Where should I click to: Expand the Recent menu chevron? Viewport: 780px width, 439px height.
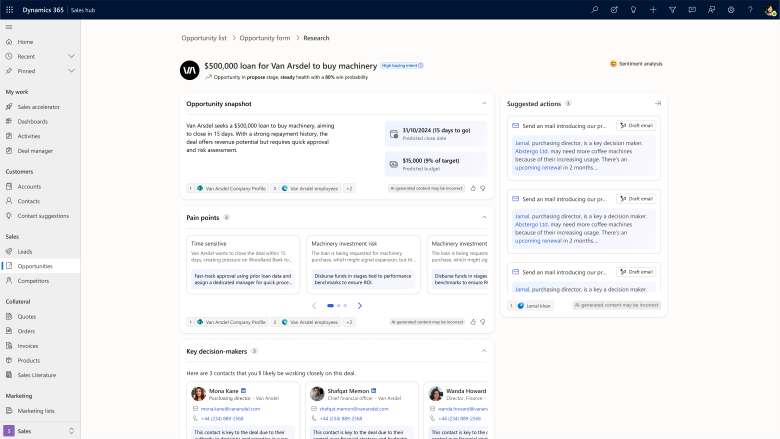71,56
